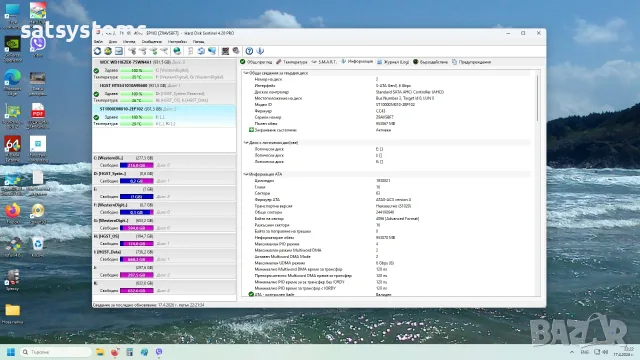Switch to the Предупреждения tab

[471, 62]
